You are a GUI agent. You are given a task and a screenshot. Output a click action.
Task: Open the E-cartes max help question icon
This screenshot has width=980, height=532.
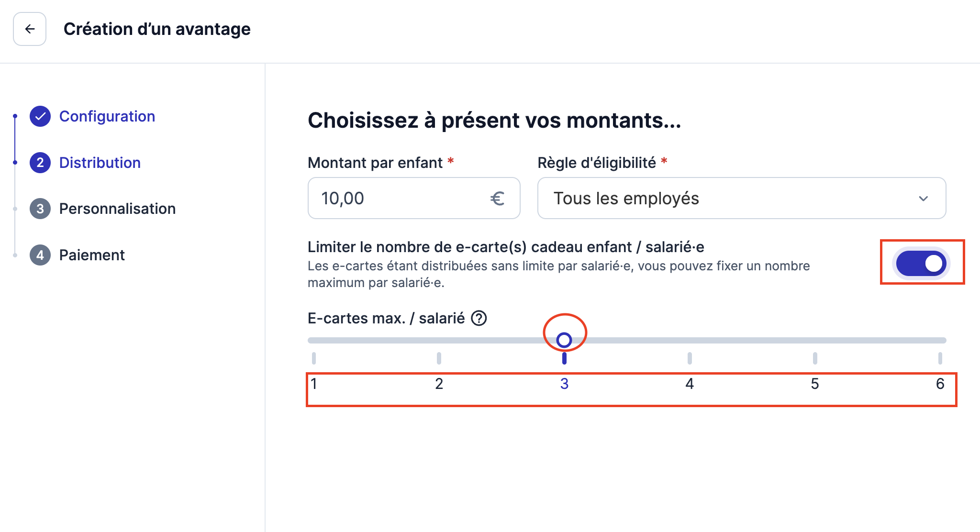coord(479,318)
